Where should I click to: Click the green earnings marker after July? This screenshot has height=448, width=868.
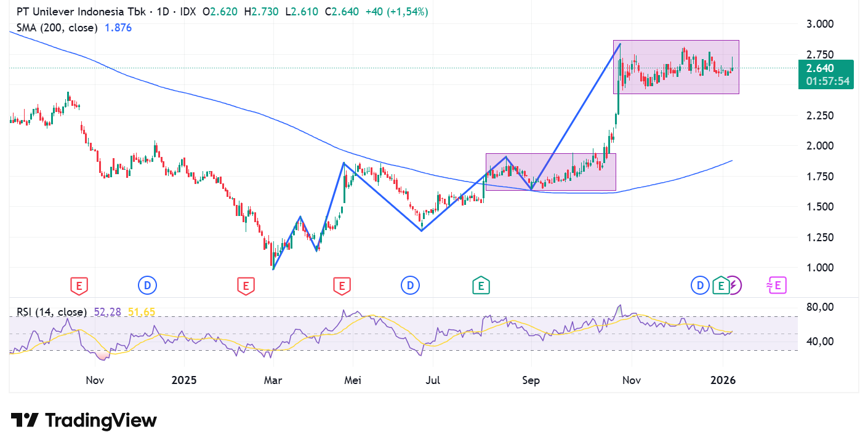(x=481, y=285)
